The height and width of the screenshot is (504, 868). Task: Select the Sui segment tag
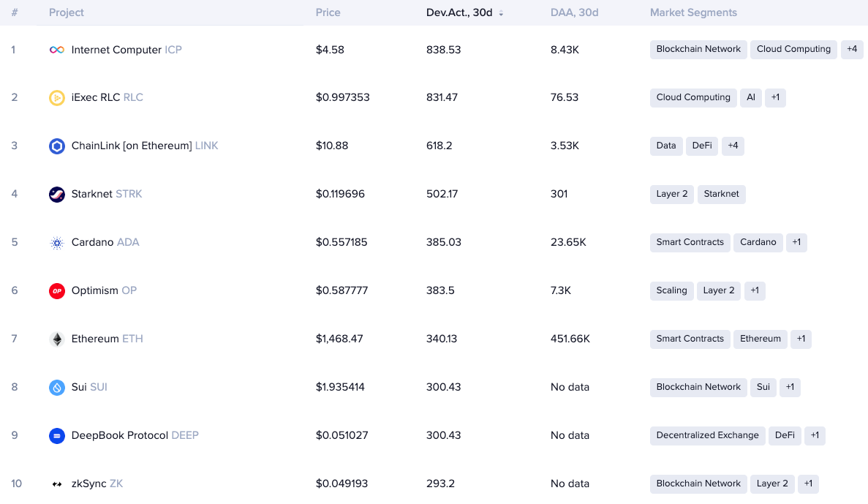pyautogui.click(x=763, y=386)
